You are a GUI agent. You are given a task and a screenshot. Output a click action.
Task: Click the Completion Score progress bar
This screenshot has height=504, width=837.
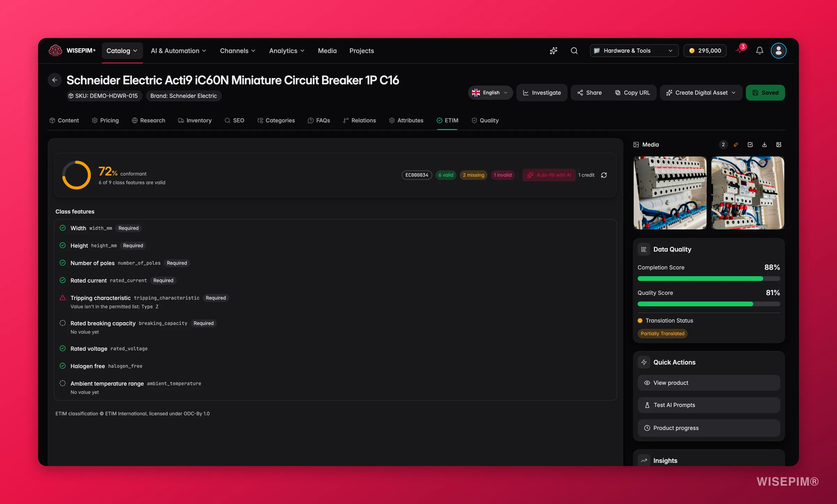click(709, 279)
